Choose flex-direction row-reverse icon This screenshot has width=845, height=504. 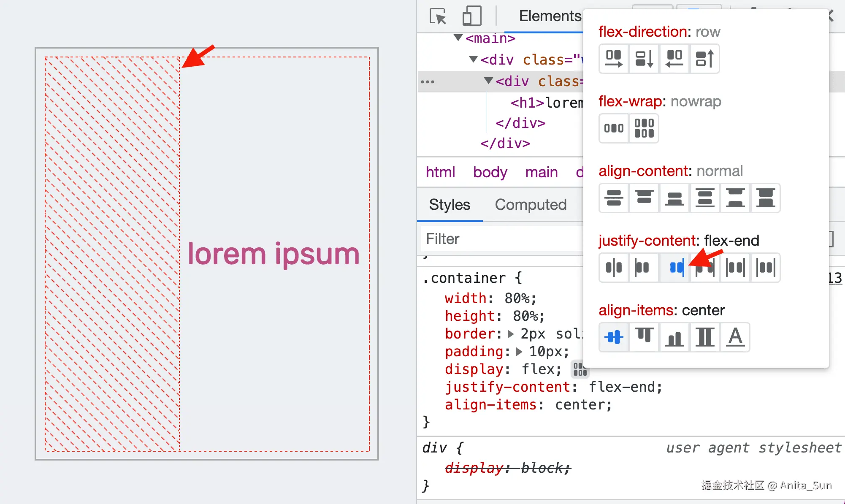tap(674, 59)
